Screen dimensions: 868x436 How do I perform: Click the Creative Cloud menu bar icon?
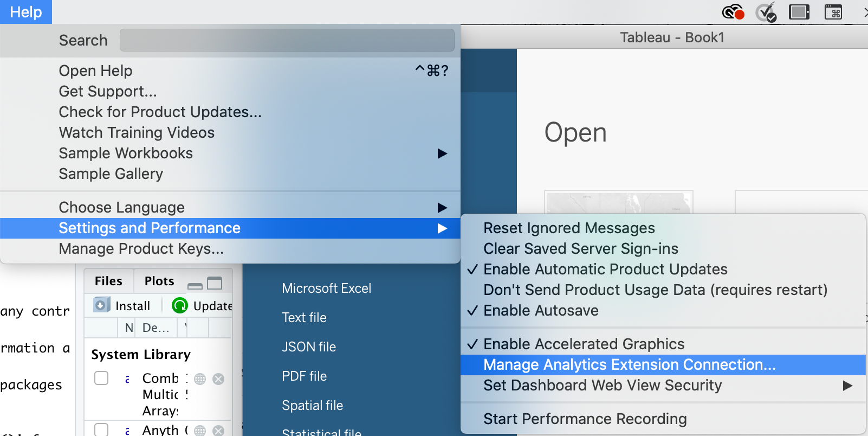point(733,11)
